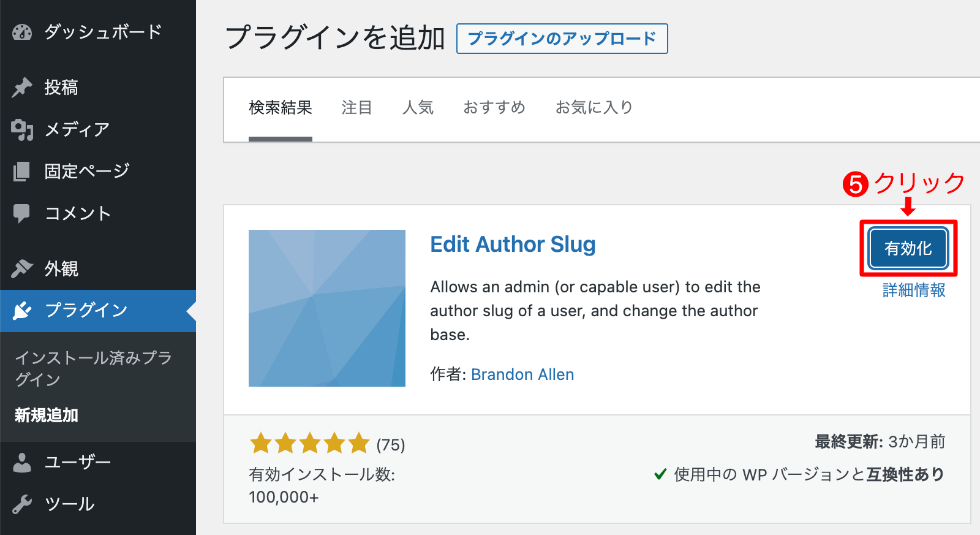Screen dimensions: 980x535
Task: Switch to 人気 tab
Action: coord(418,108)
